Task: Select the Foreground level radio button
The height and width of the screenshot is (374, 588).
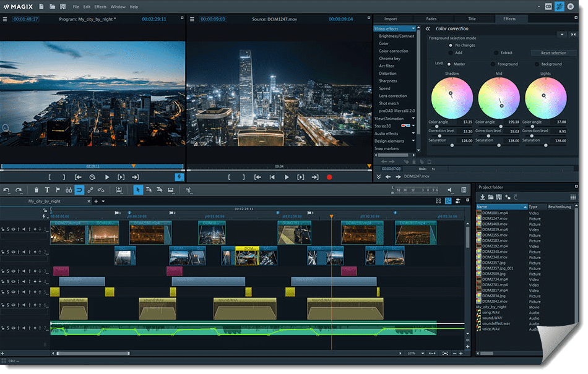Action: click(x=493, y=64)
